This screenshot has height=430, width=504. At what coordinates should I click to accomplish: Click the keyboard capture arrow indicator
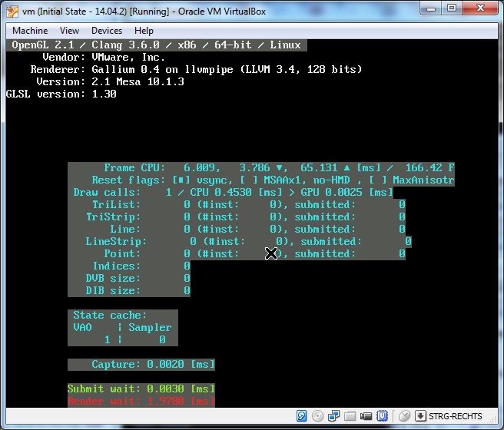click(x=420, y=416)
